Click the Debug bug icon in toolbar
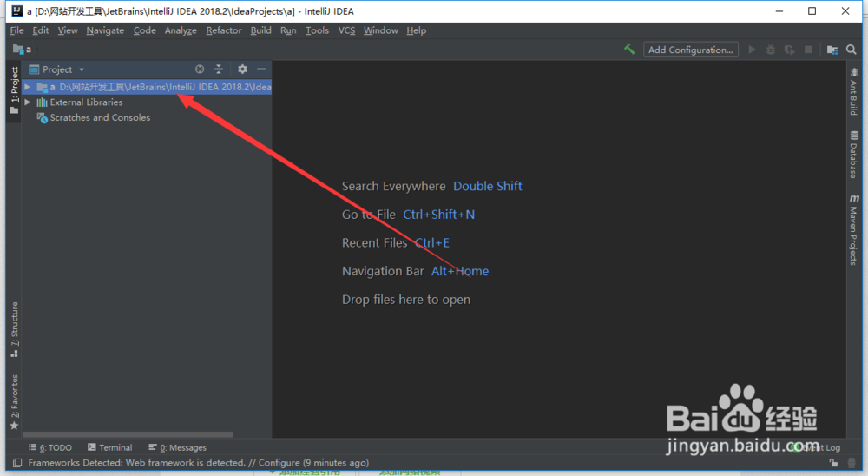Viewport: 868px width, 476px height. pos(770,50)
